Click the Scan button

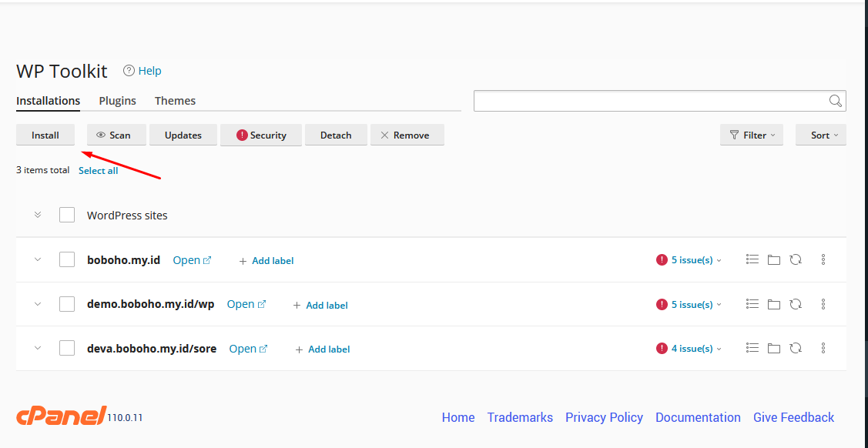116,135
